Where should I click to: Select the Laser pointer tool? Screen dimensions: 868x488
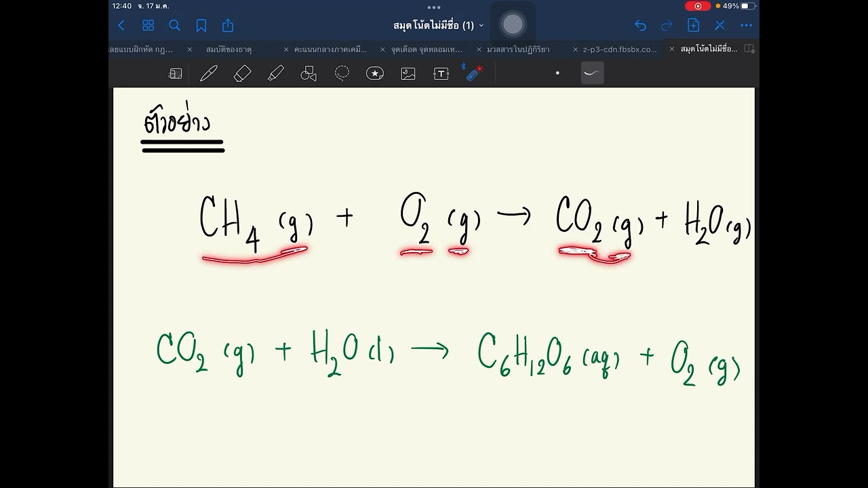pos(474,73)
